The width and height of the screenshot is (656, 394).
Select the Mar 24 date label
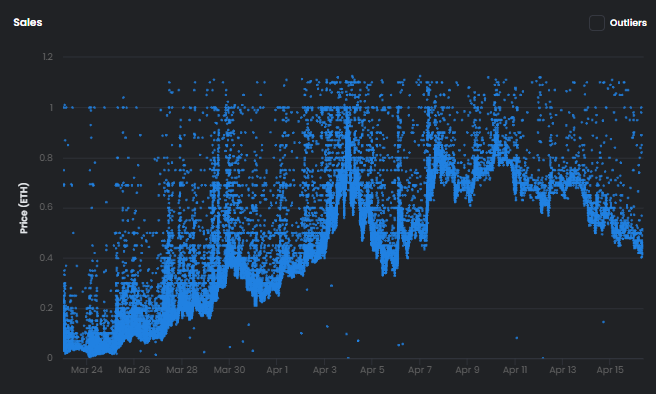[x=87, y=370]
